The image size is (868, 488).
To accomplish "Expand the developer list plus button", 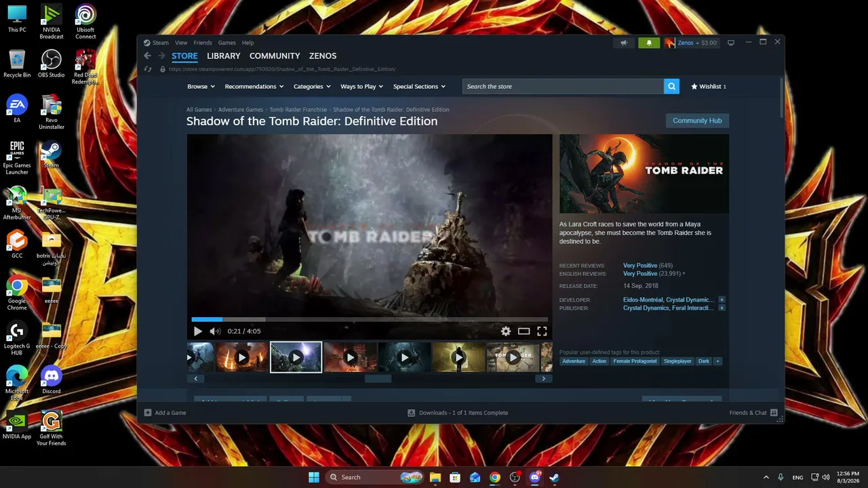I will pos(722,300).
